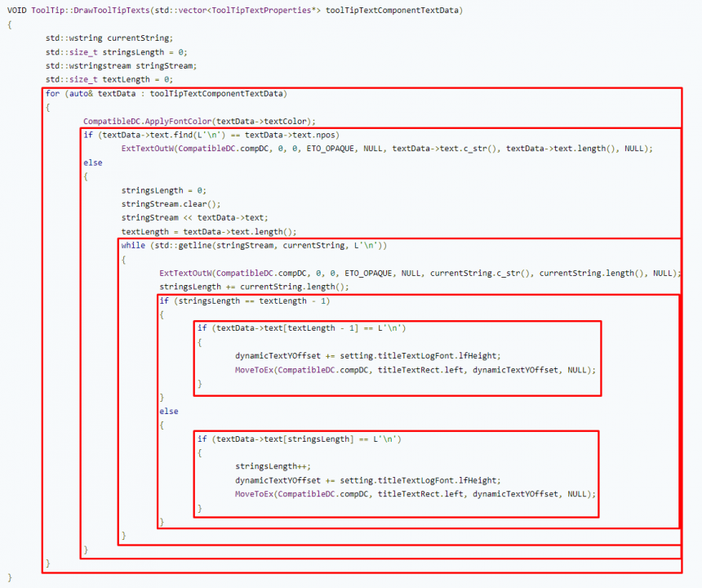Click the std::size_t textLength declaration line

click(x=109, y=79)
